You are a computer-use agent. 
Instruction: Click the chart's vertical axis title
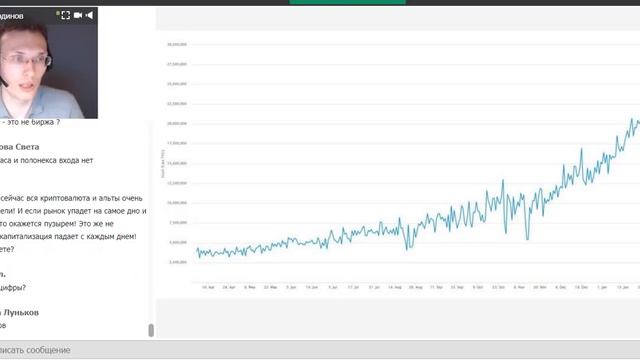163,163
